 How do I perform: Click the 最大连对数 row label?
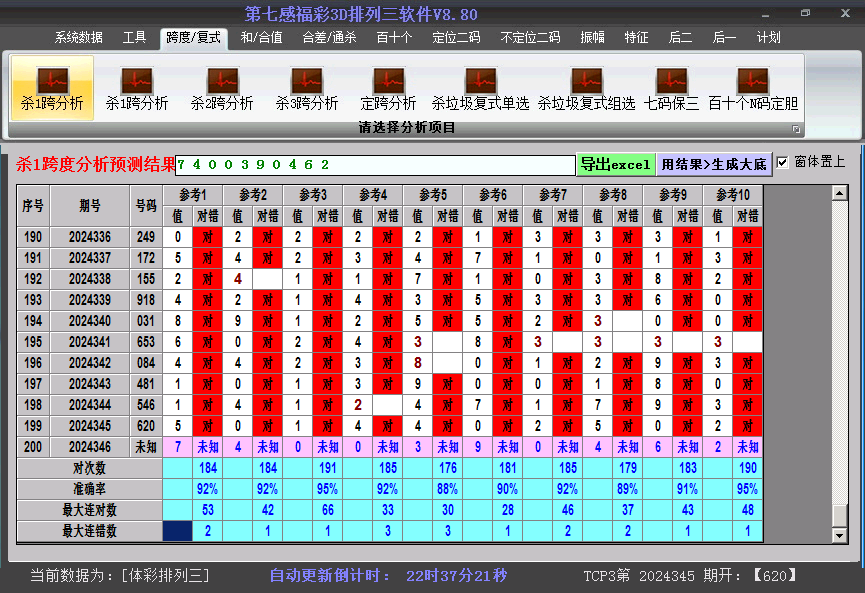coord(90,510)
